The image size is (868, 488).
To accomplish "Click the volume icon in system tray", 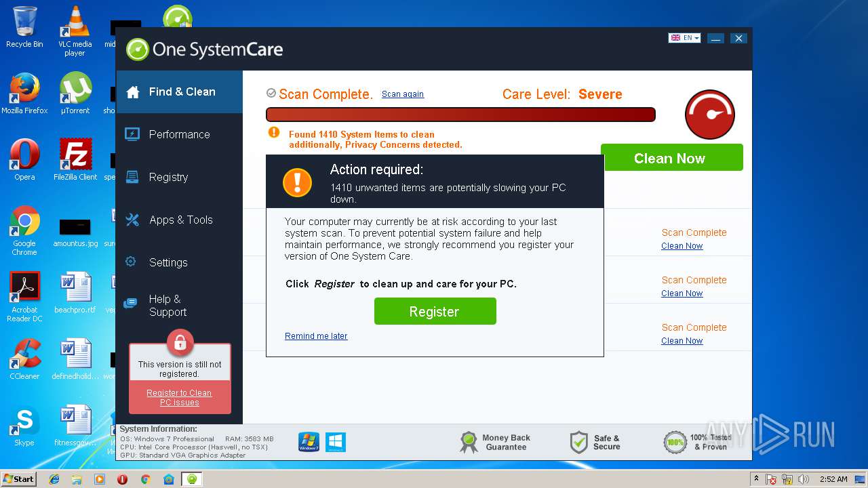I will click(804, 479).
